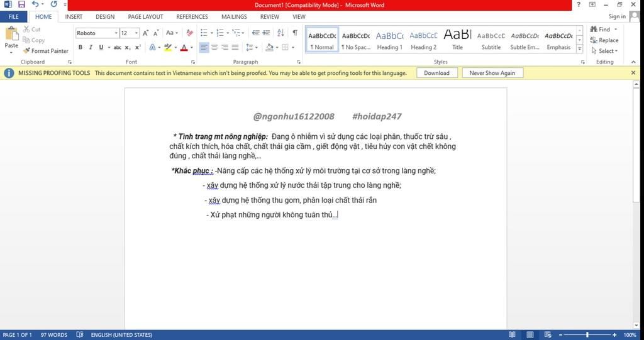Switch to the INSERT tab
Image resolution: width=644 pixels, height=340 pixels.
[x=74, y=17]
